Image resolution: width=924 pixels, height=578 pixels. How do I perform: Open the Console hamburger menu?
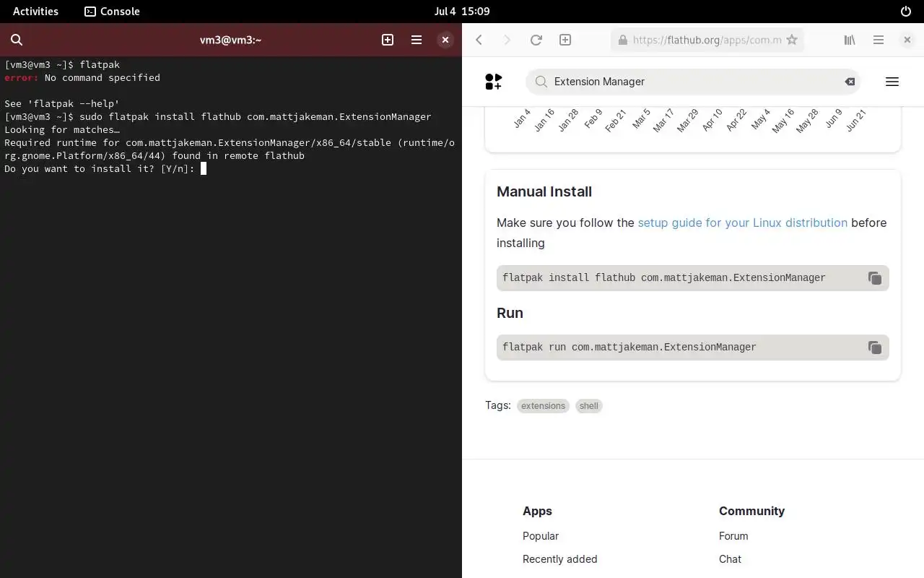[x=417, y=40]
